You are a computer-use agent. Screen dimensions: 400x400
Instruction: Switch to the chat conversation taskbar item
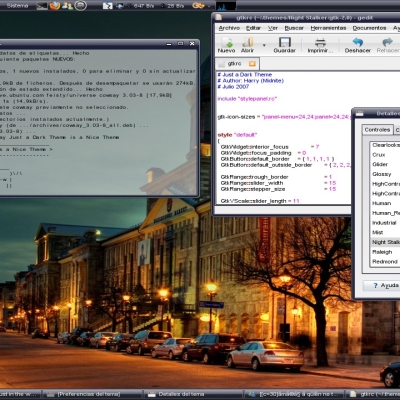tap(294, 394)
